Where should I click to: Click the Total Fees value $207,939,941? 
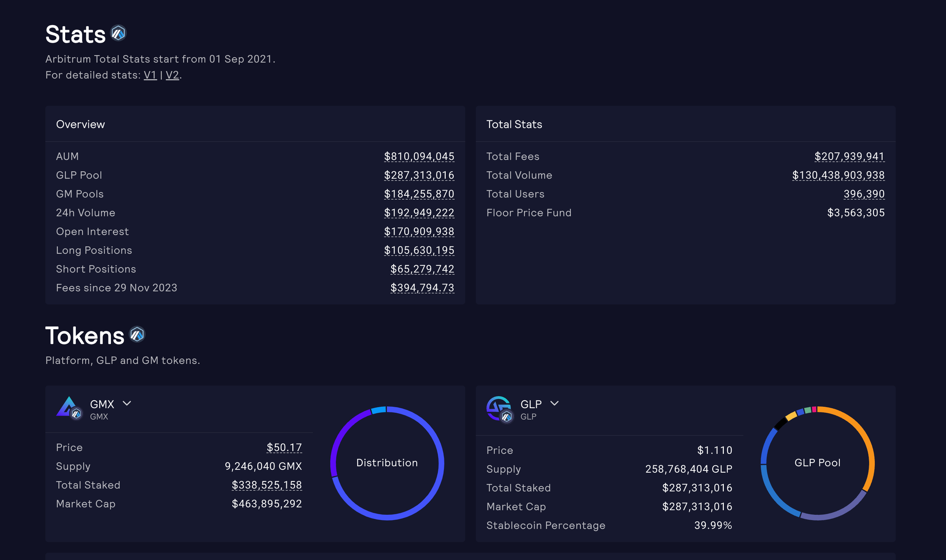pyautogui.click(x=849, y=157)
